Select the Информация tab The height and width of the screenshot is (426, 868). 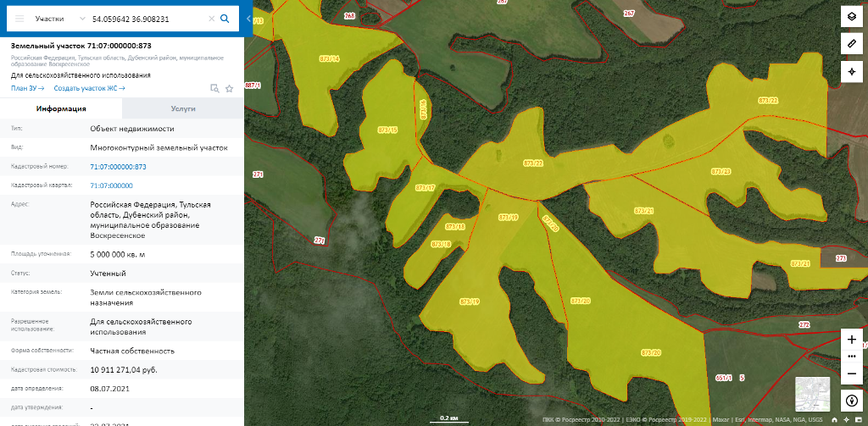point(61,108)
